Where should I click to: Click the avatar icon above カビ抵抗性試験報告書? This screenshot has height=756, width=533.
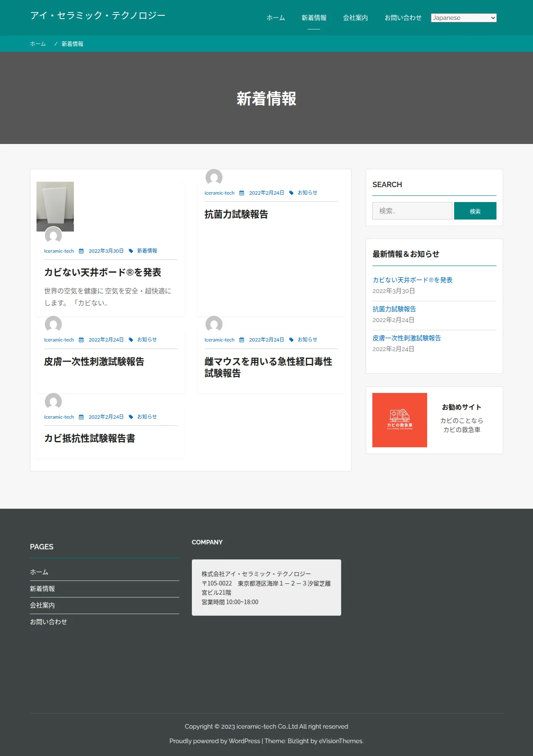(53, 401)
